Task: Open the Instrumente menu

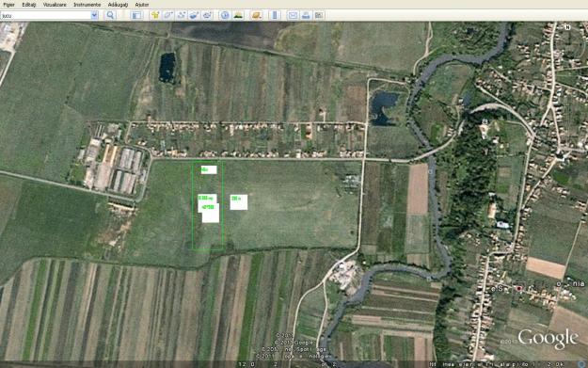Action: [87, 5]
